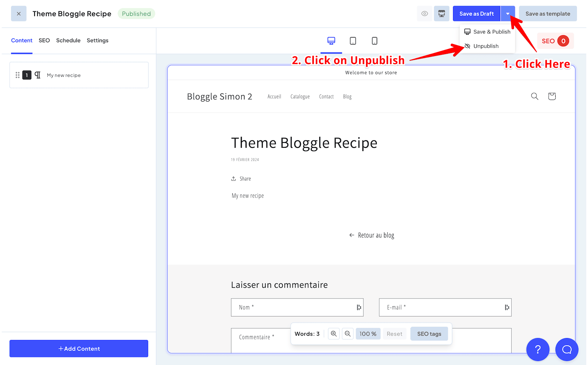The image size is (588, 365).
Task: Switch to tablet preview mode
Action: (x=353, y=40)
